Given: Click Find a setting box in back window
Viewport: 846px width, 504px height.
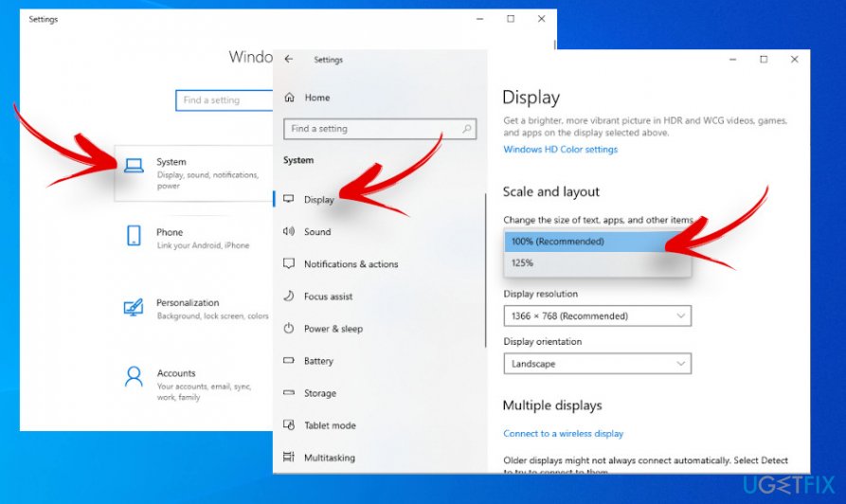Looking at the screenshot, I should 224,99.
